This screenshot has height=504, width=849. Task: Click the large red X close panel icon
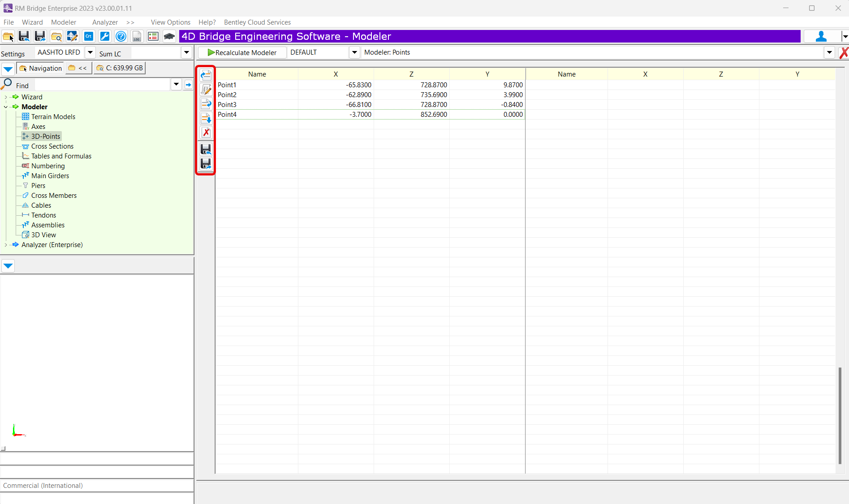(x=844, y=53)
